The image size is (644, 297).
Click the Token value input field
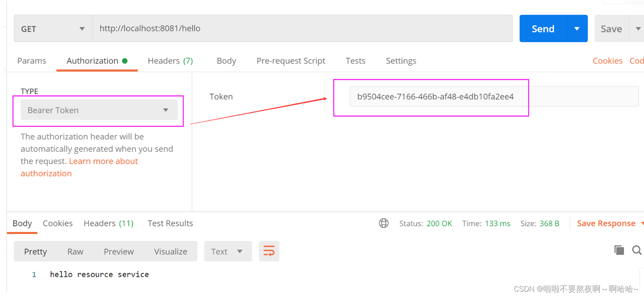coord(494,97)
